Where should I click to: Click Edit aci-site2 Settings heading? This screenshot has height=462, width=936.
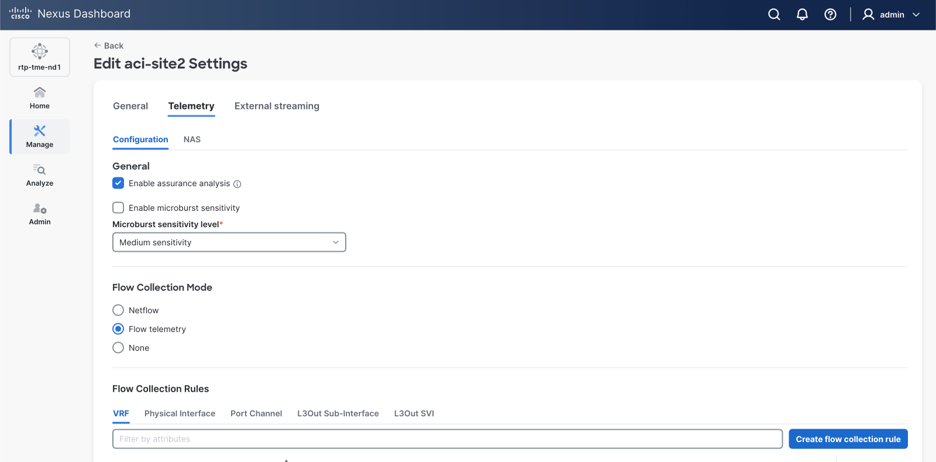(170, 63)
